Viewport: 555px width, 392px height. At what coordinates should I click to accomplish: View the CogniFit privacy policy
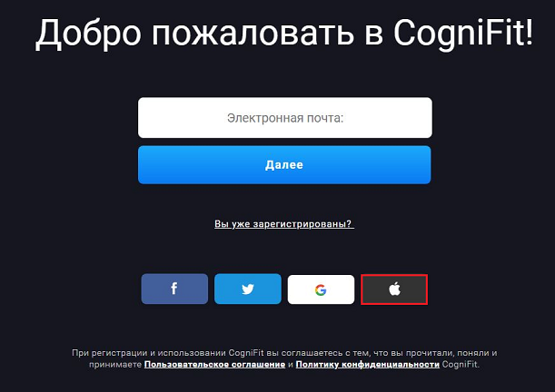[x=367, y=364]
